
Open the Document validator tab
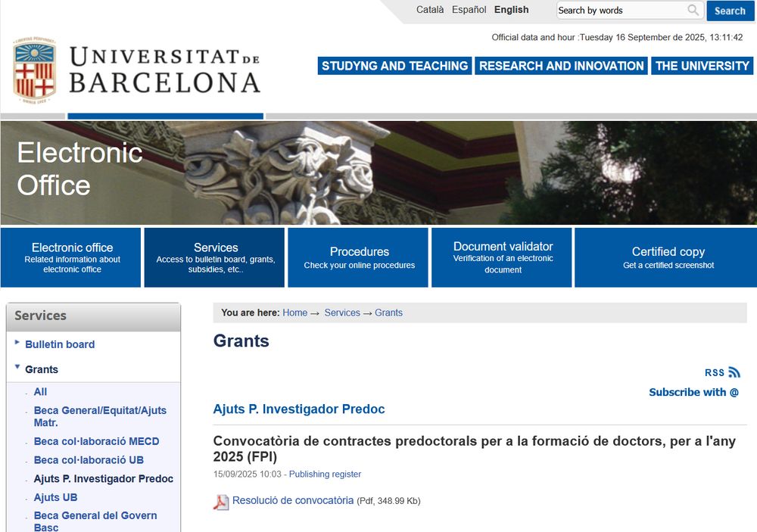coord(502,257)
